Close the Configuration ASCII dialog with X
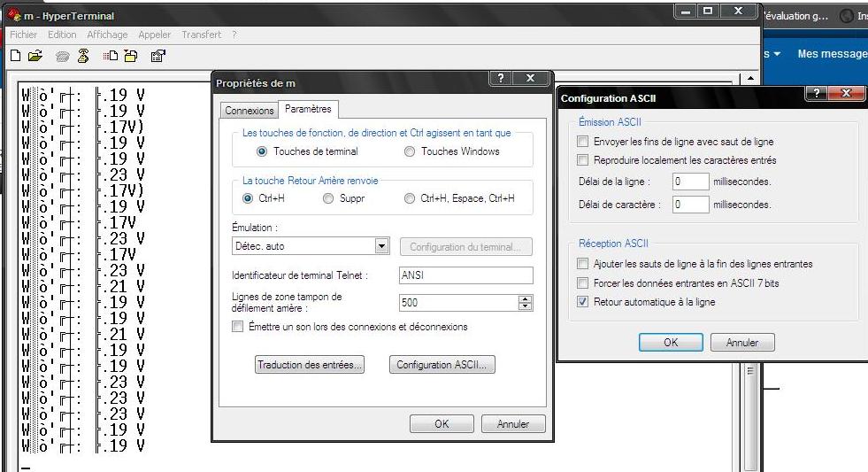Viewport: 868px width, 472px height. click(845, 93)
